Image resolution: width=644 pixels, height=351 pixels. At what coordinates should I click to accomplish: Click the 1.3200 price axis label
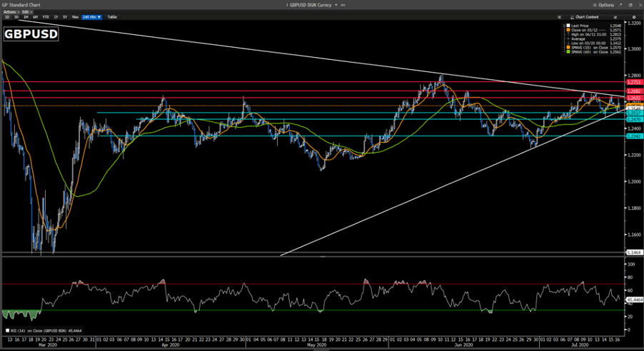[635, 23]
